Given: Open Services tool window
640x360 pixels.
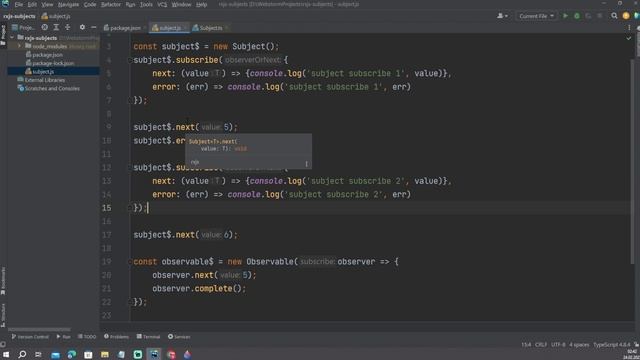Looking at the screenshot, I should pyautogui.click(x=179, y=337).
